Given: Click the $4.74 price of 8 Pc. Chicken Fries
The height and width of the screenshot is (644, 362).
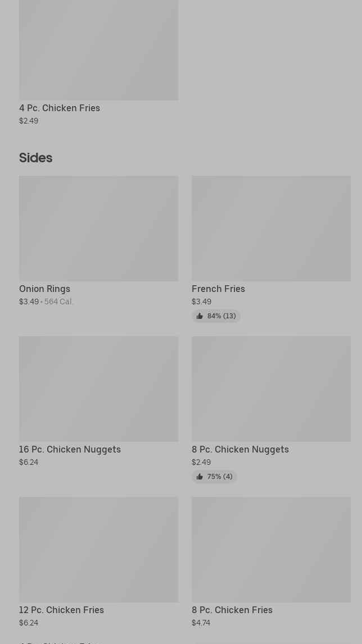Looking at the screenshot, I should 201,623.
